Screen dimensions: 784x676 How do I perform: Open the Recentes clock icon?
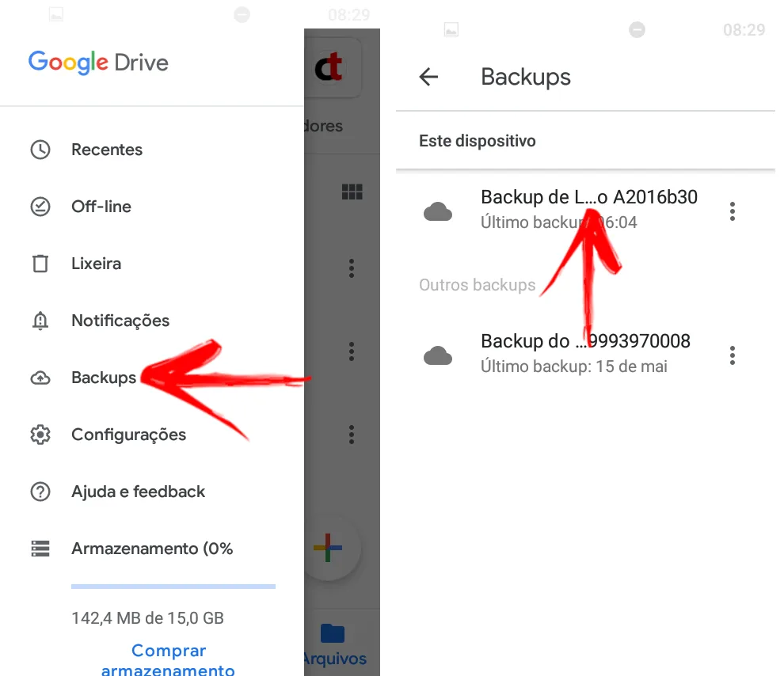tap(40, 150)
